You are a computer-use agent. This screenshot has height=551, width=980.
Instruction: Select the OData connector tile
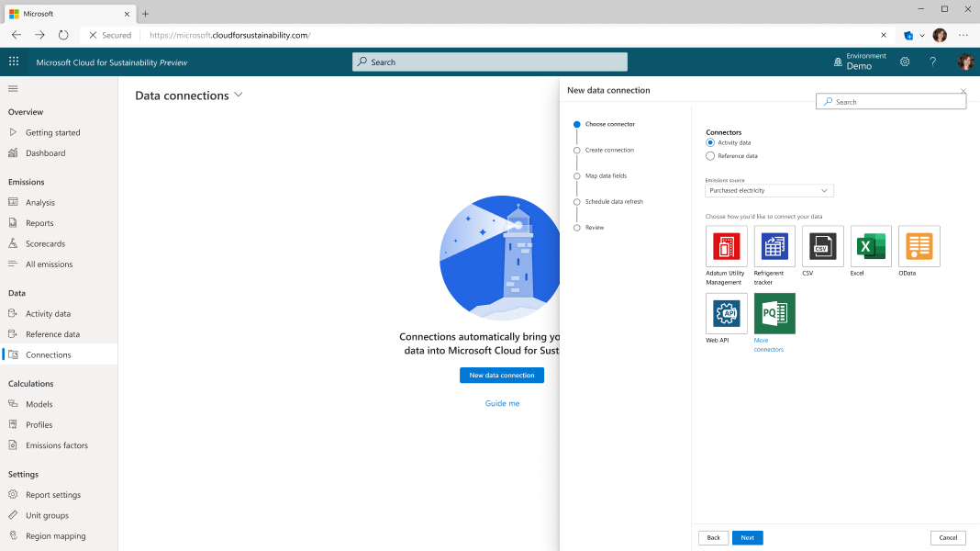click(x=919, y=246)
